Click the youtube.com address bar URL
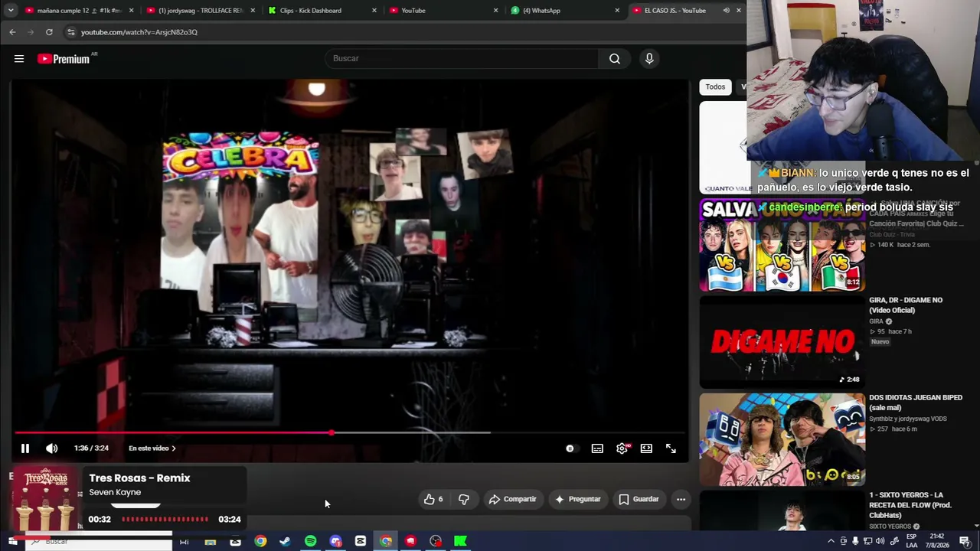 tap(139, 32)
